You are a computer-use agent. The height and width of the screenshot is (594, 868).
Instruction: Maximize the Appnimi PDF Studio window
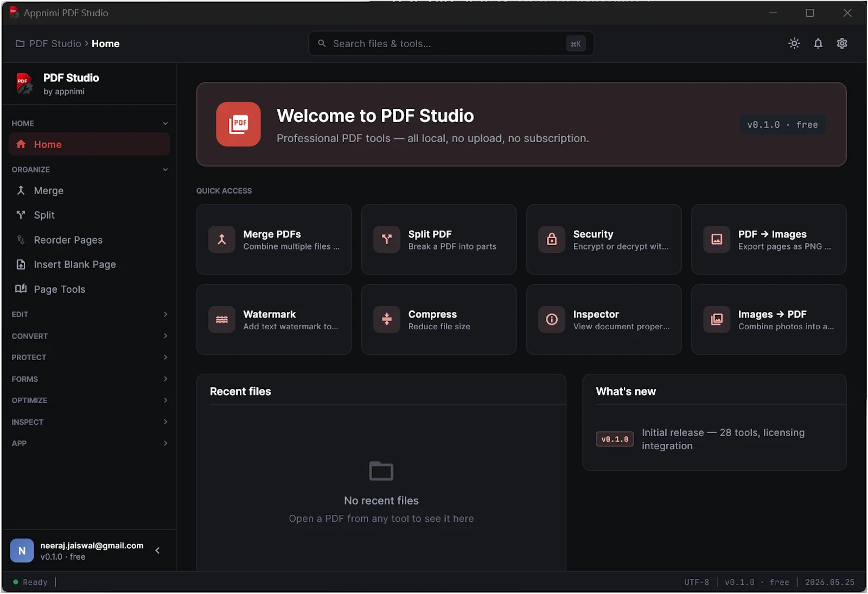click(x=809, y=12)
